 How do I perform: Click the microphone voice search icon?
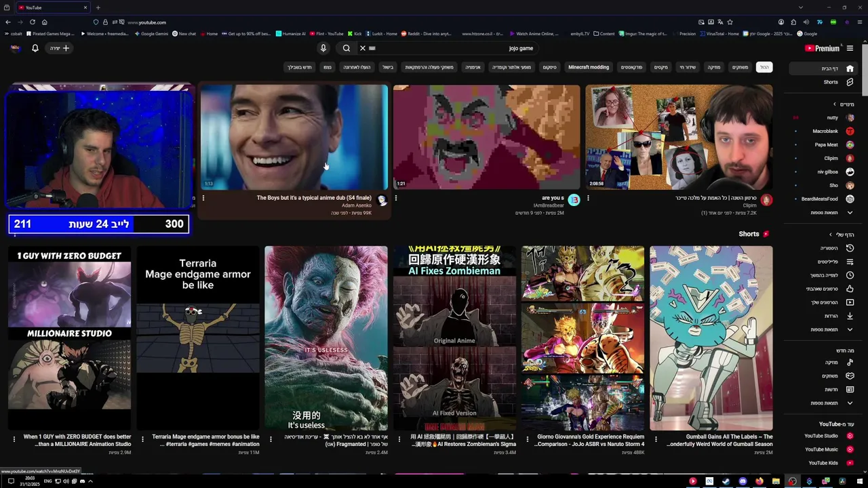point(323,48)
